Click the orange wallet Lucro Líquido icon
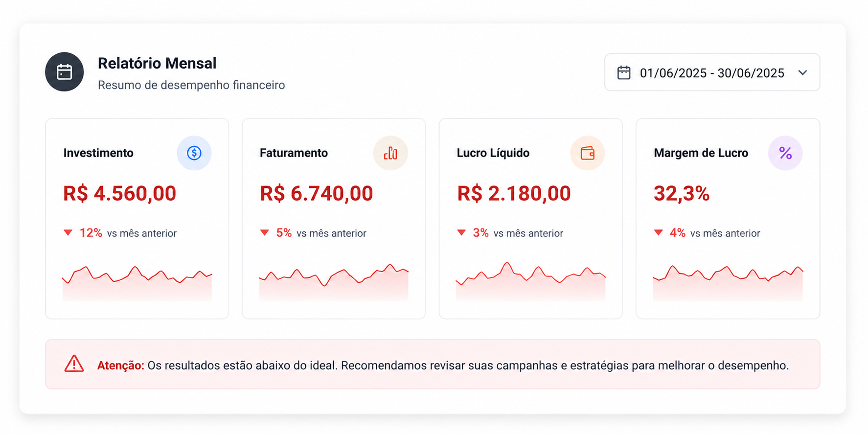The image size is (868, 434). (x=588, y=153)
